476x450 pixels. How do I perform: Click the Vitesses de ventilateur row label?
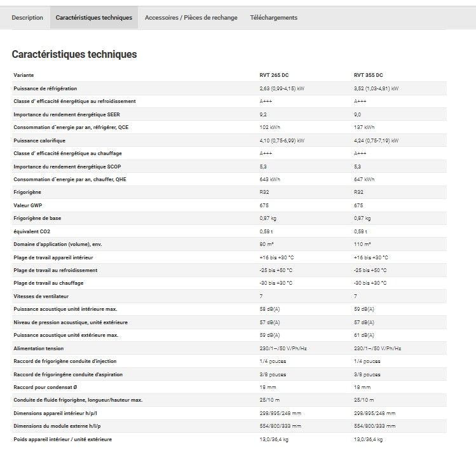coord(42,296)
